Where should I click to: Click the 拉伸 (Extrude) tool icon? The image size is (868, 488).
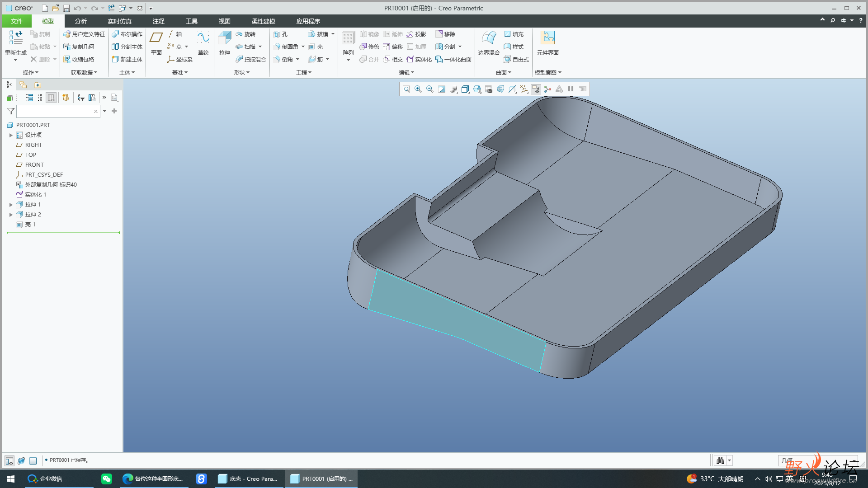point(225,43)
